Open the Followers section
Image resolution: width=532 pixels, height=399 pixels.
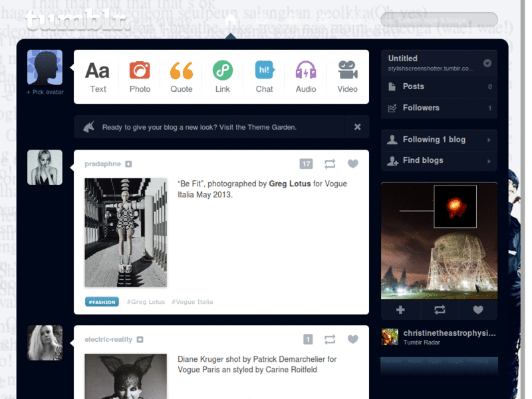pyautogui.click(x=439, y=108)
